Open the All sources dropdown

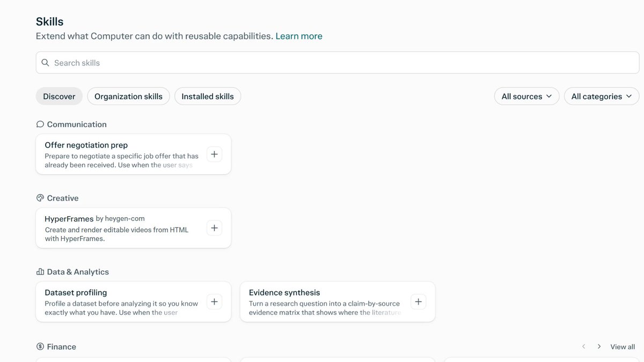click(x=526, y=97)
